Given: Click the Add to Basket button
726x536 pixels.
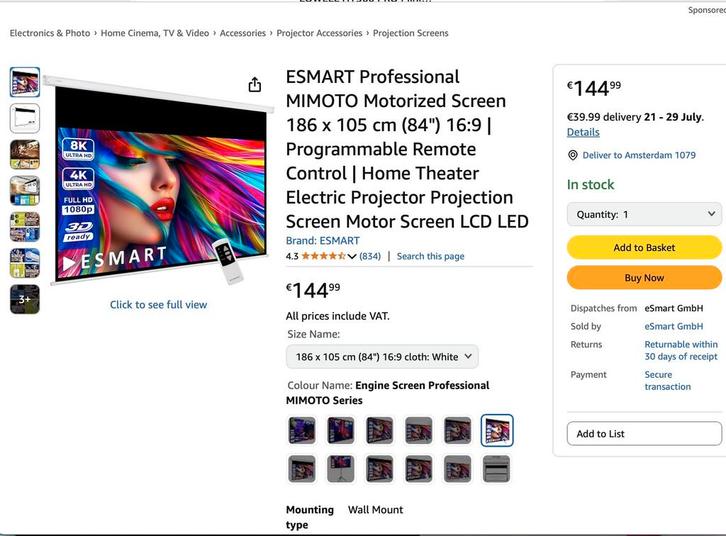Looking at the screenshot, I should (644, 247).
